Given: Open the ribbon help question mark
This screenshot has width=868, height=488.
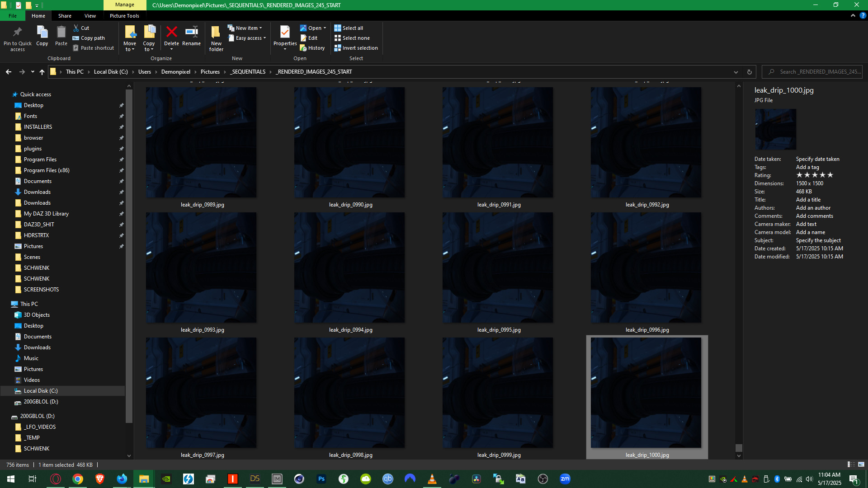Looking at the screenshot, I should (x=863, y=15).
